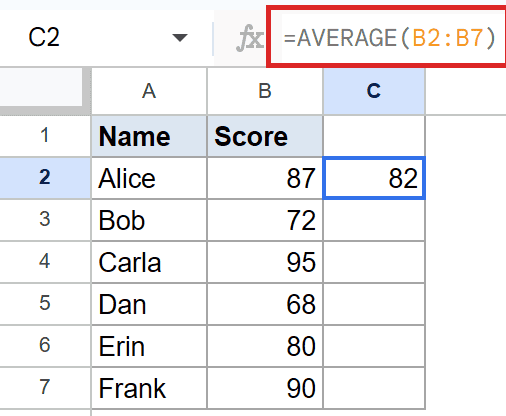Image resolution: width=506 pixels, height=416 pixels.
Task: Click the formula bar with =AVERAGE(B2:B7)
Action: pyautogui.click(x=388, y=38)
